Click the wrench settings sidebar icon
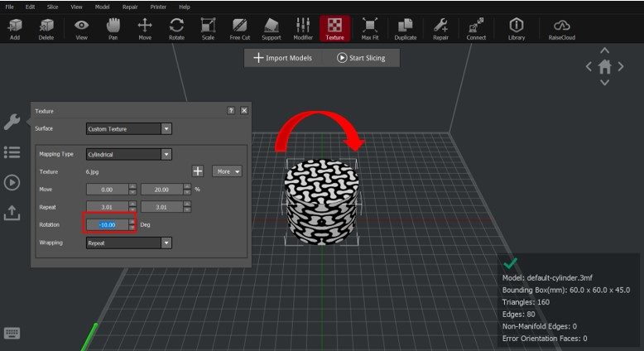The width and height of the screenshot is (644, 351). pos(12,122)
